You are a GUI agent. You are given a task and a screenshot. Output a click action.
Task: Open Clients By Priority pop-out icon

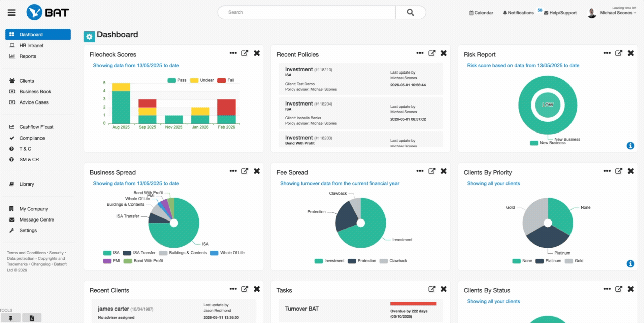(619, 171)
